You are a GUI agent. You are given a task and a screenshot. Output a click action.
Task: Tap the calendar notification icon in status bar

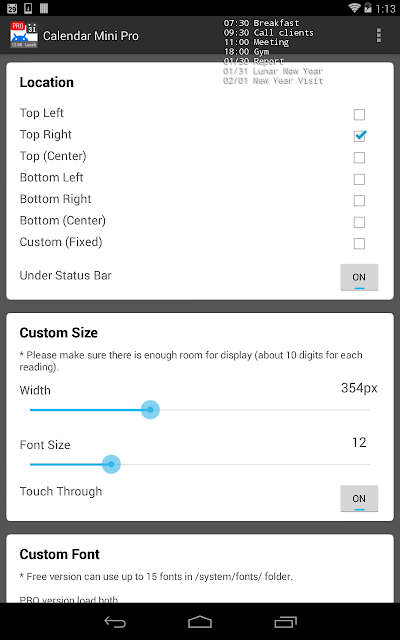coord(12,8)
